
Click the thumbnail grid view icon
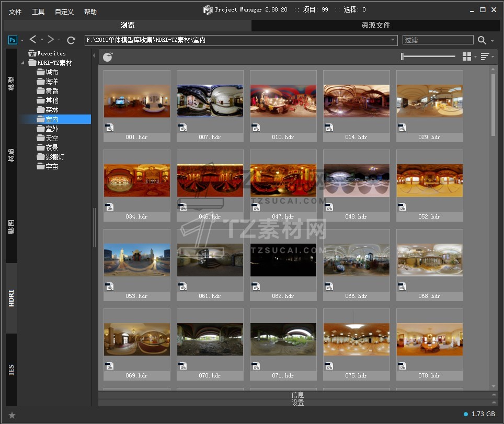pyautogui.click(x=467, y=56)
